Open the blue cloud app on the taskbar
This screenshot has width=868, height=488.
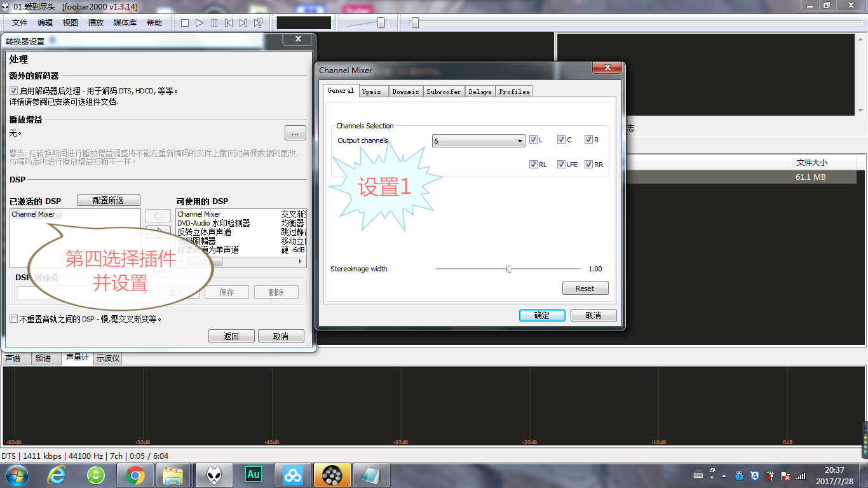click(292, 475)
